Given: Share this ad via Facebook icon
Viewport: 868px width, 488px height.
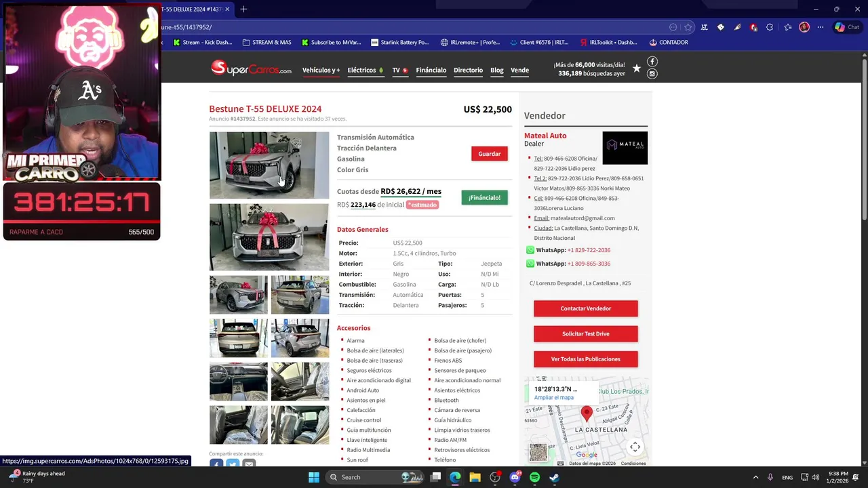Looking at the screenshot, I should pyautogui.click(x=216, y=464).
